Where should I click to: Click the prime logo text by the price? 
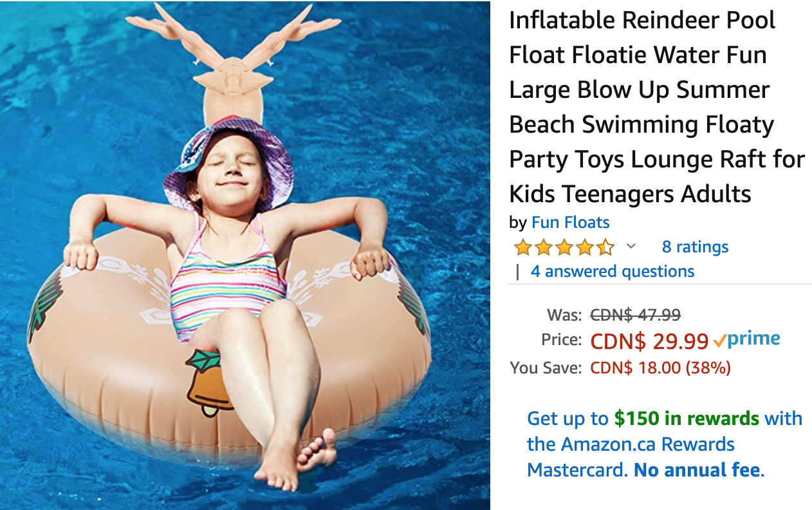(754, 339)
